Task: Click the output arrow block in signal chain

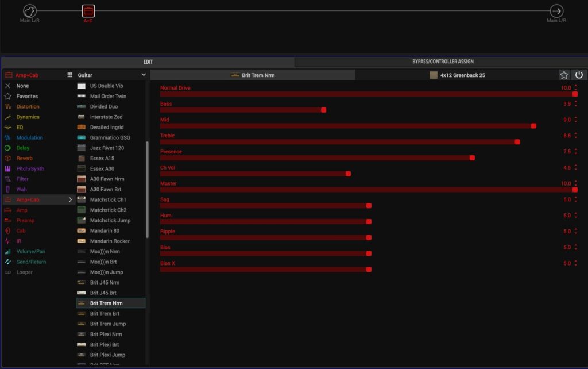Action: 556,11
